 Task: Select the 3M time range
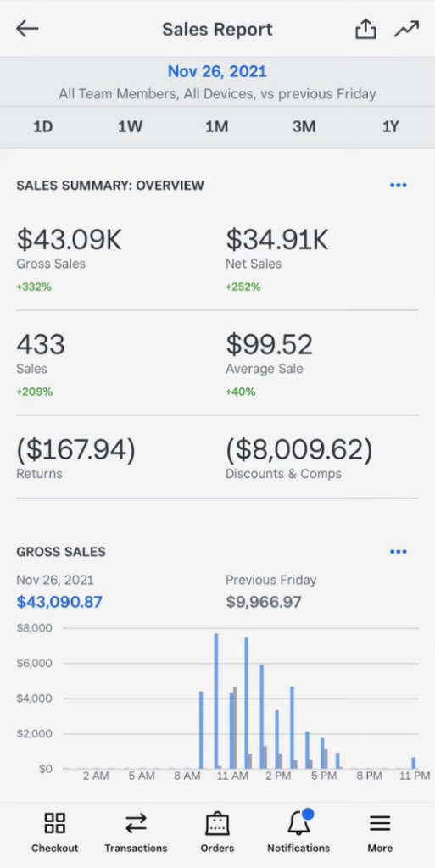(304, 127)
